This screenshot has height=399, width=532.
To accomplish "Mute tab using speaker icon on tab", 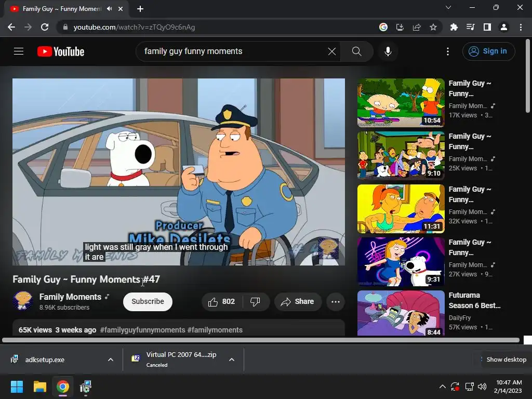I will click(109, 9).
